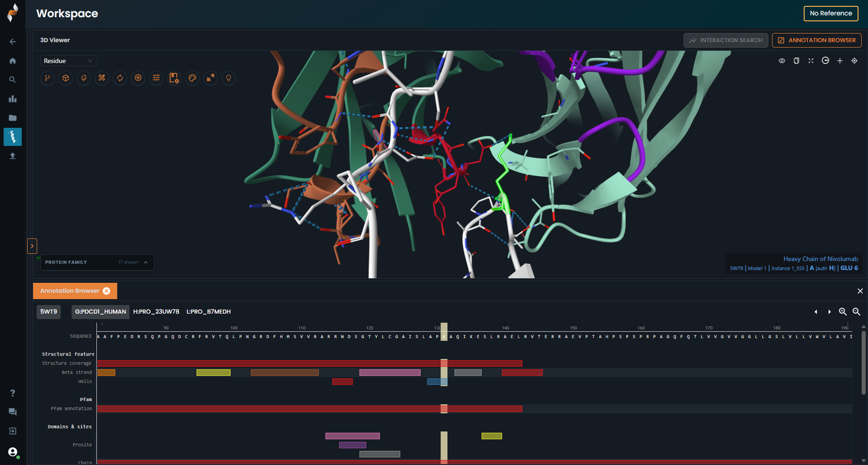Viewport: 868px width, 465px height.
Task: Click the expand squares icon in toolbar
Action: tap(211, 78)
